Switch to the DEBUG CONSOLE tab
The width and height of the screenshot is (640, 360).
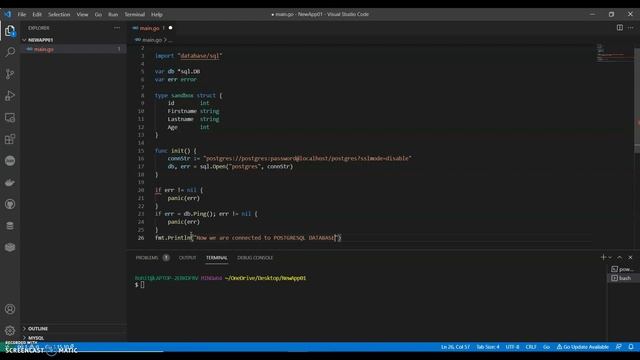pyautogui.click(x=255, y=258)
